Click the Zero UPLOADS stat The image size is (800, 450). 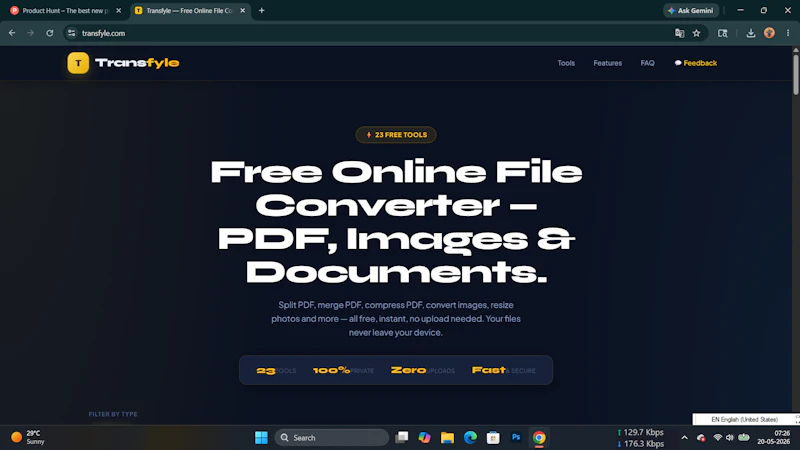point(422,370)
